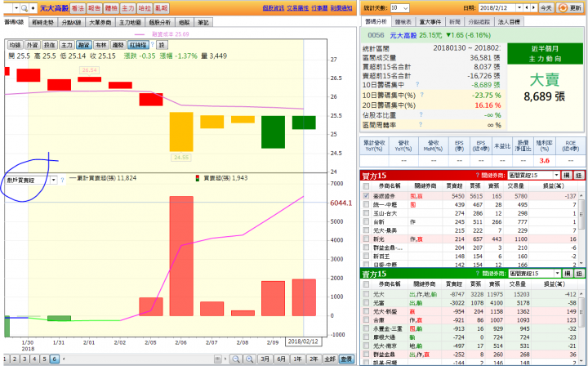Viewport: 588px width, 366px height.
Task: Go to chart page 5
Action: click(44, 359)
